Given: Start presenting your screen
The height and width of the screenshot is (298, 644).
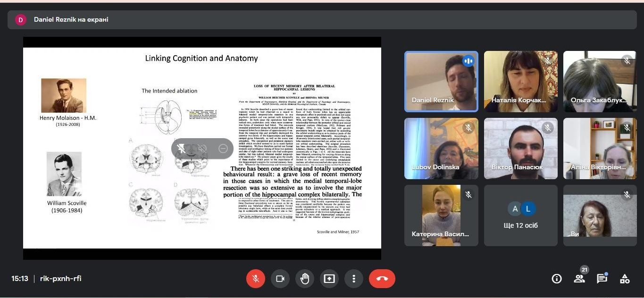Looking at the screenshot, I should pos(329,279).
